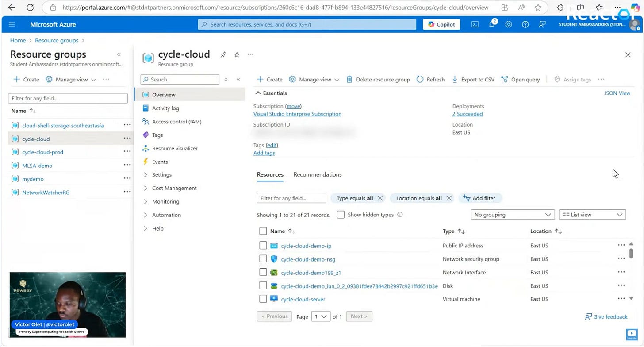The height and width of the screenshot is (347, 644).
Task: Open the Azure portal hamburger menu
Action: (12, 24)
